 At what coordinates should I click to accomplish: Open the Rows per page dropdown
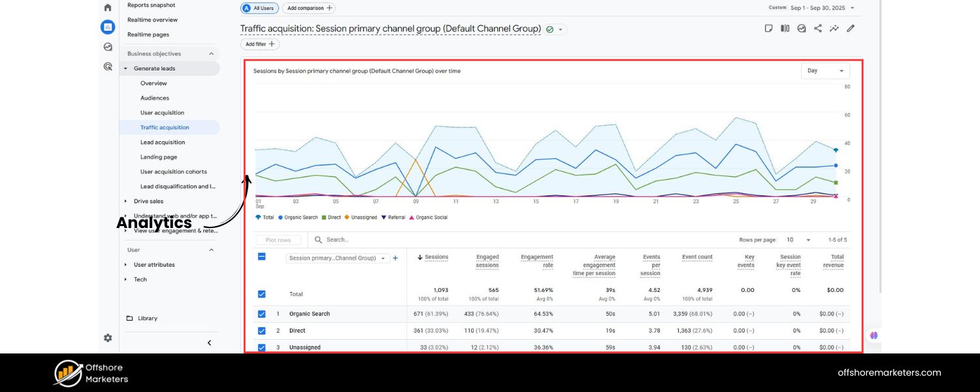pos(800,239)
